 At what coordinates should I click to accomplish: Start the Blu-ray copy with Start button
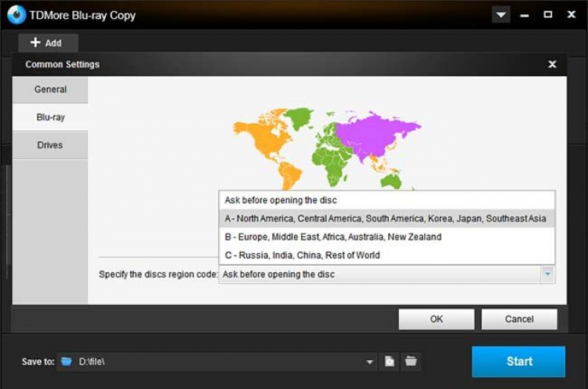coord(519,362)
